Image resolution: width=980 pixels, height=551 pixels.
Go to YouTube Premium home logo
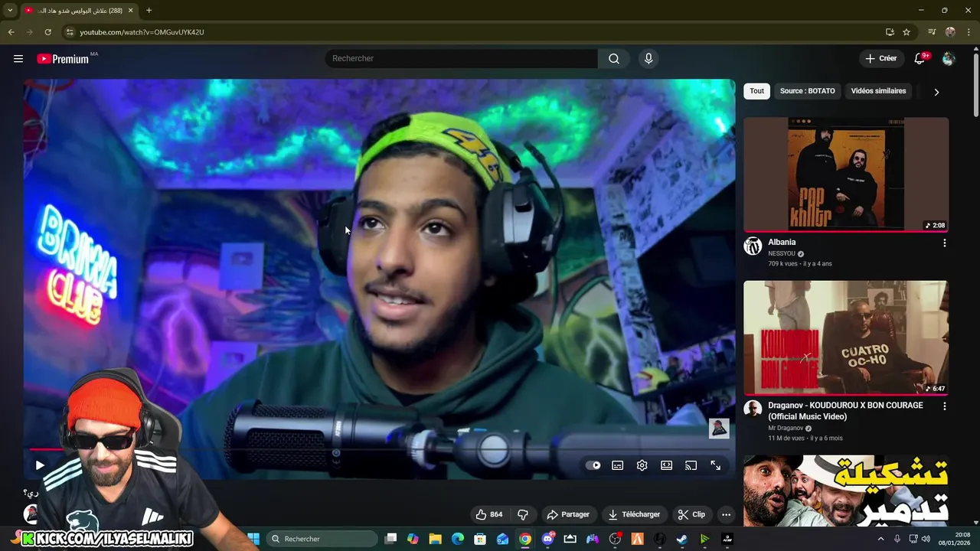63,59
